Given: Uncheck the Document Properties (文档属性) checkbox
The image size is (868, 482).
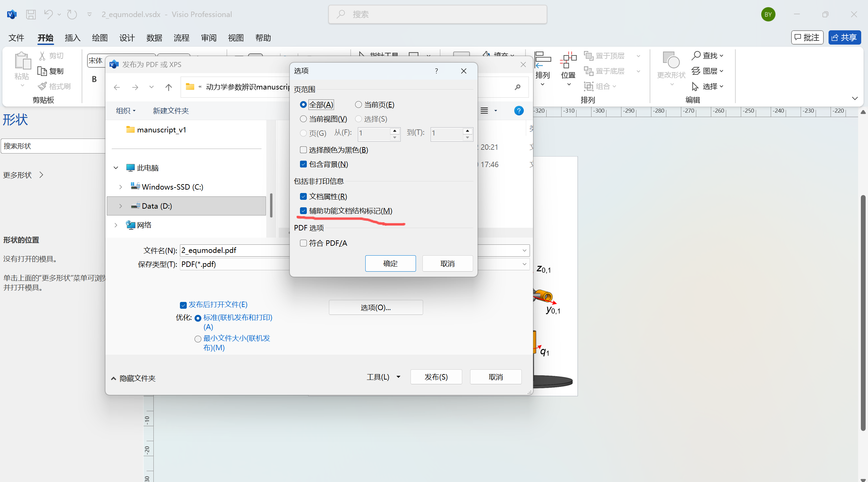Looking at the screenshot, I should [303, 197].
